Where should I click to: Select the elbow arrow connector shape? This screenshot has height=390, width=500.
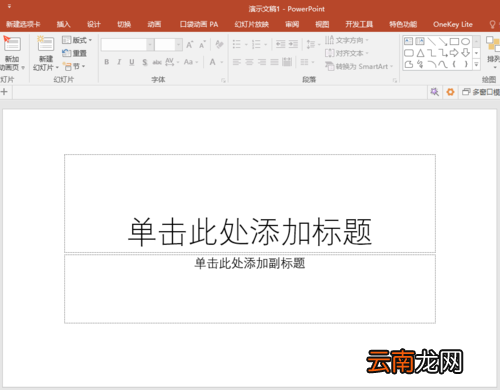coord(443,53)
